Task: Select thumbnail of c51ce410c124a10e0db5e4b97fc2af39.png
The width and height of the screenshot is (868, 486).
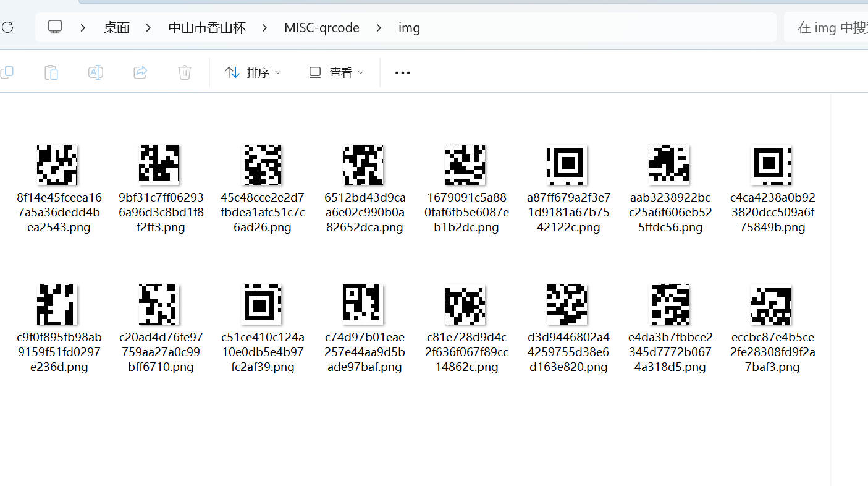Action: (262, 304)
